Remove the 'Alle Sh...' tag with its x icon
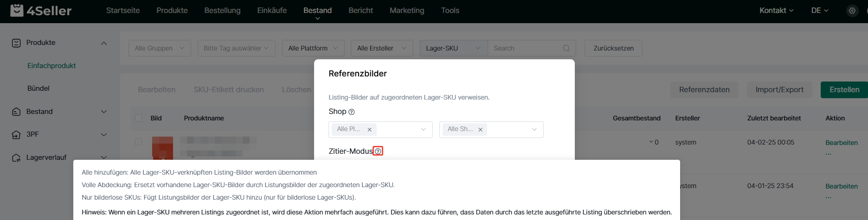The height and width of the screenshot is (220, 868). click(x=481, y=130)
